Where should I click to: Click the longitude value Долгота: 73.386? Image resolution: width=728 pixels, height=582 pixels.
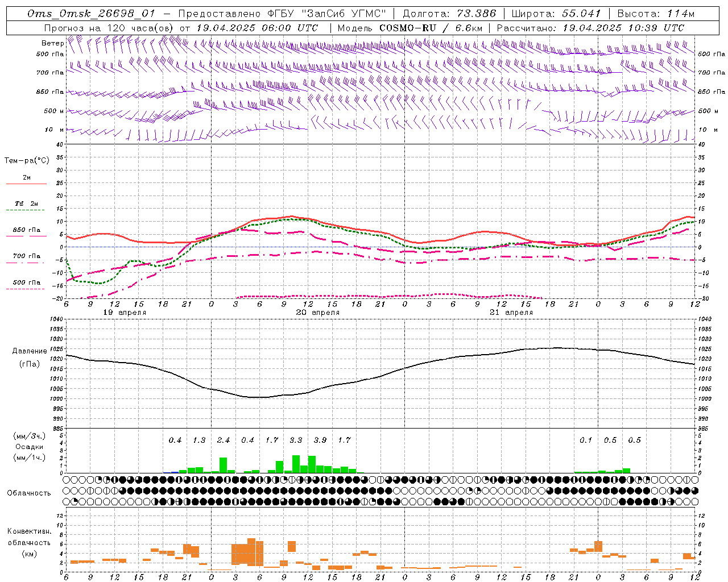click(449, 14)
